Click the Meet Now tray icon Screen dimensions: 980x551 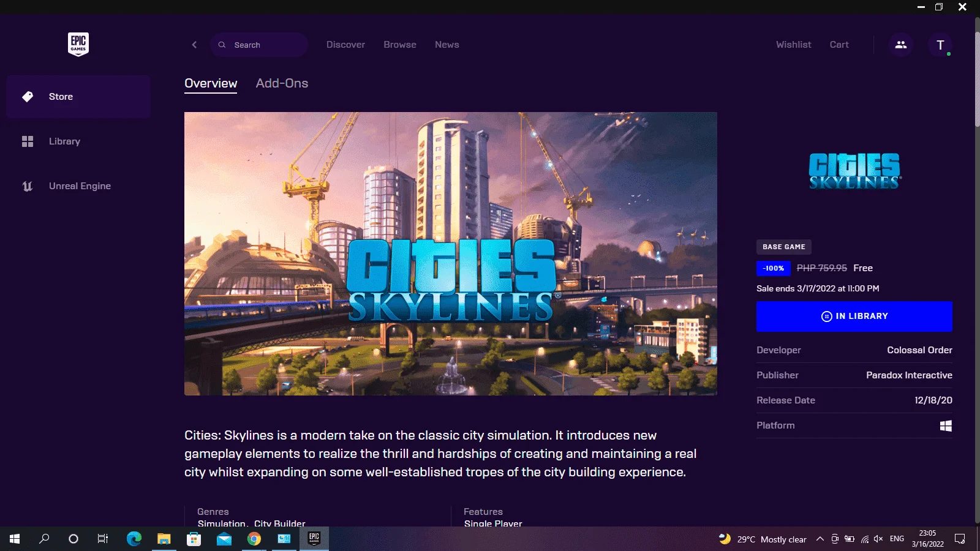(x=835, y=539)
